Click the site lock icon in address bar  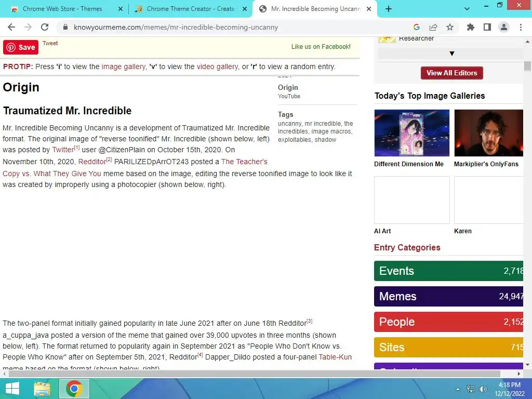(65, 27)
